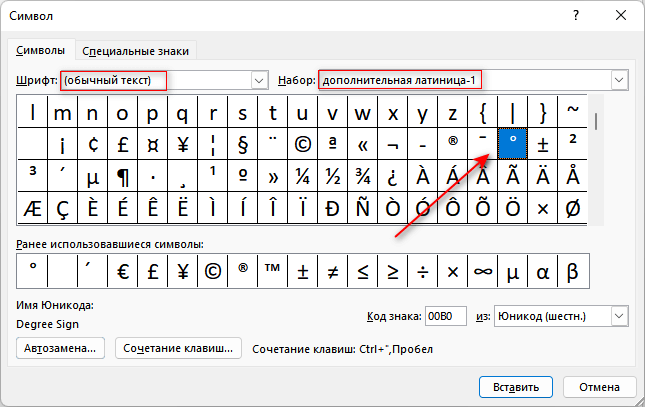
Task: Choose the not-equal ≠ recently used symbol
Action: coord(333,269)
